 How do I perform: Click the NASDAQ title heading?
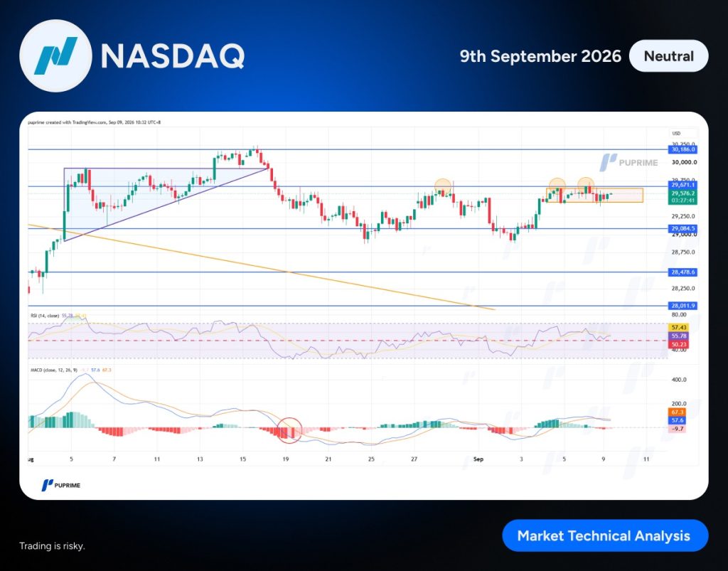[173, 57]
